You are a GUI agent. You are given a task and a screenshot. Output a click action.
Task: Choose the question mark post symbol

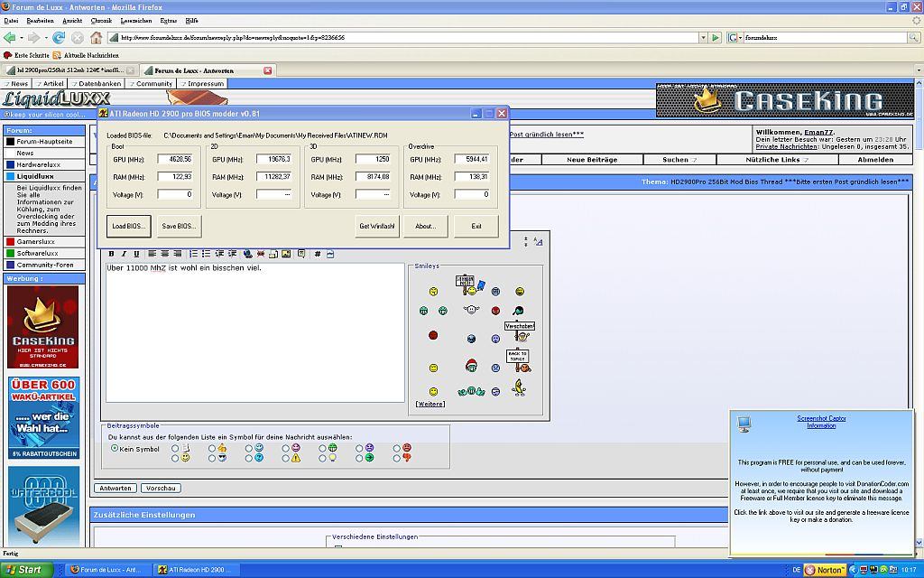[x=249, y=458]
